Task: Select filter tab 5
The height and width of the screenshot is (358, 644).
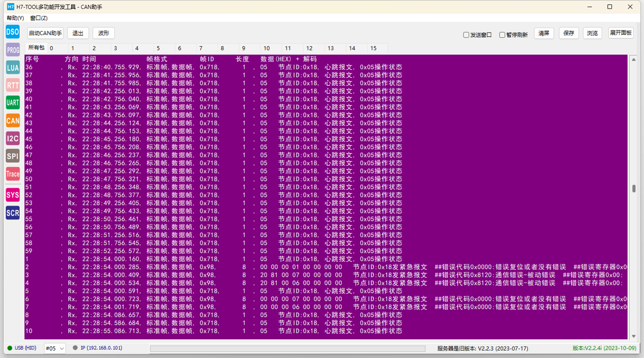Action: click(158, 48)
